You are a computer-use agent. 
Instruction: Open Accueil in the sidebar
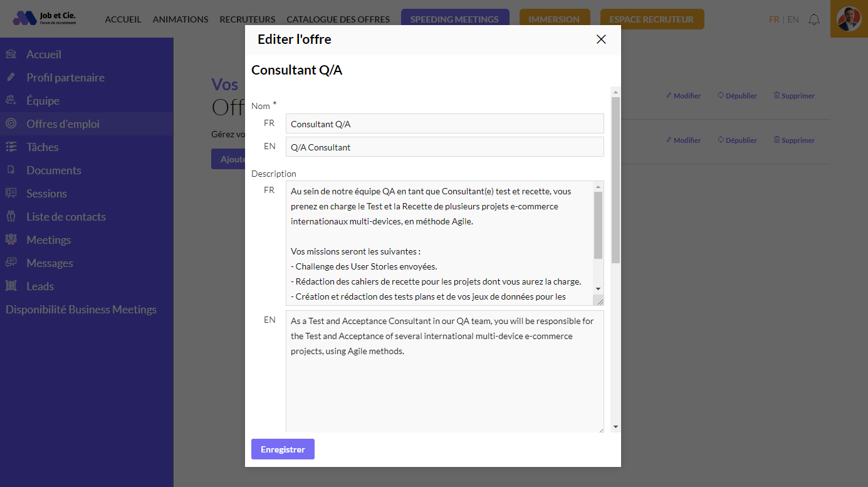pyautogui.click(x=43, y=55)
